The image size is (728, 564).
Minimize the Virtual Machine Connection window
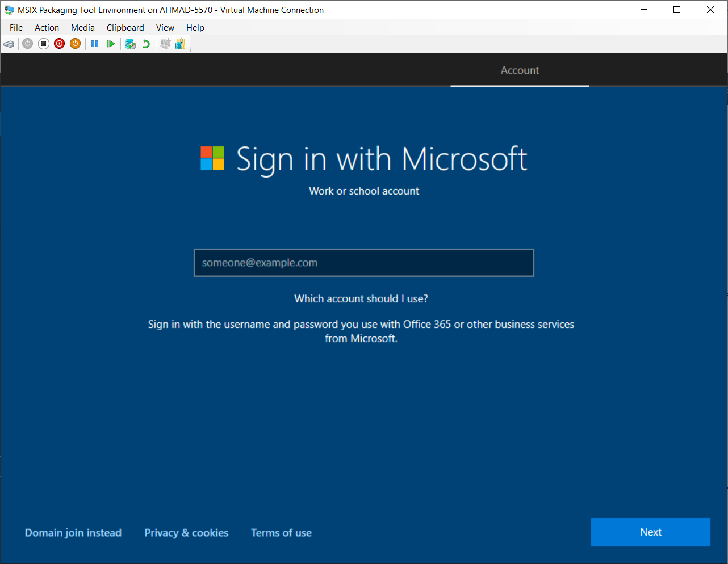click(x=644, y=10)
